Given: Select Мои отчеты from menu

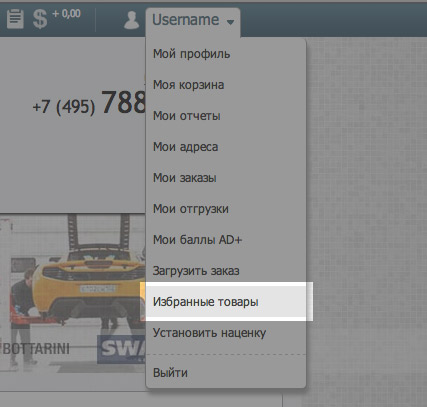Looking at the screenshot, I should click(x=226, y=116).
